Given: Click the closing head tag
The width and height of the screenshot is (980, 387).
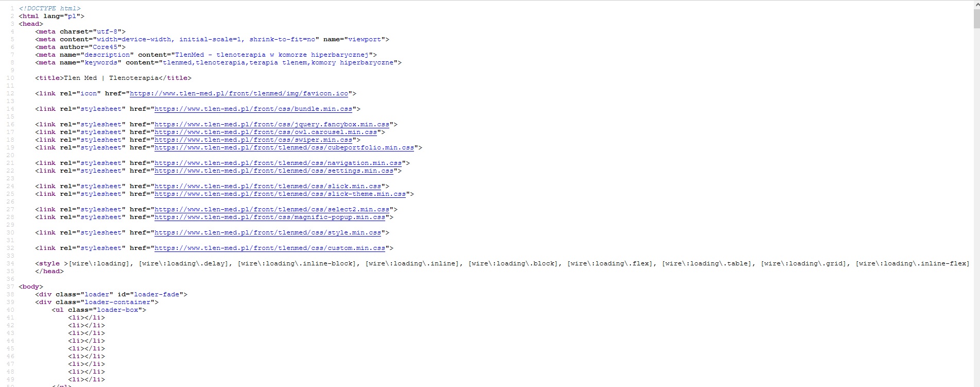Looking at the screenshot, I should [x=49, y=272].
